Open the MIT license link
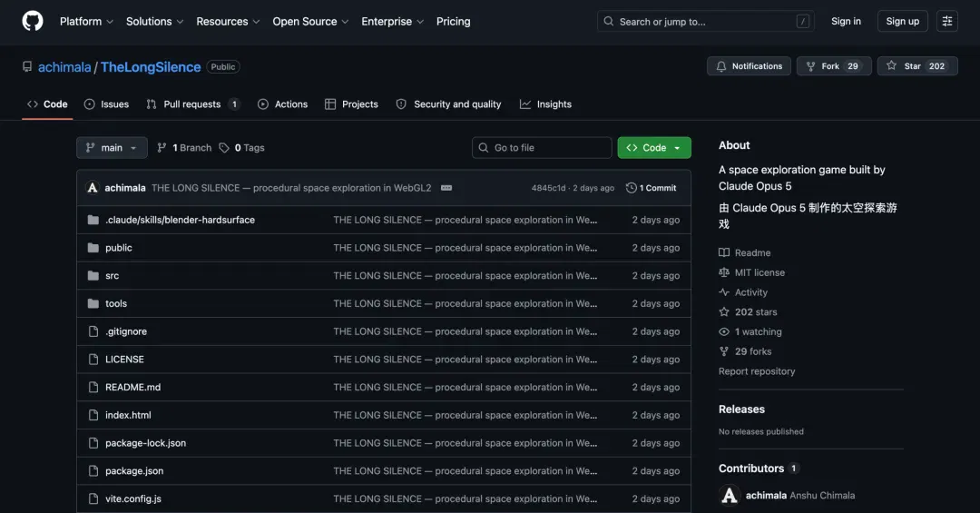The height and width of the screenshot is (513, 980). click(752, 272)
